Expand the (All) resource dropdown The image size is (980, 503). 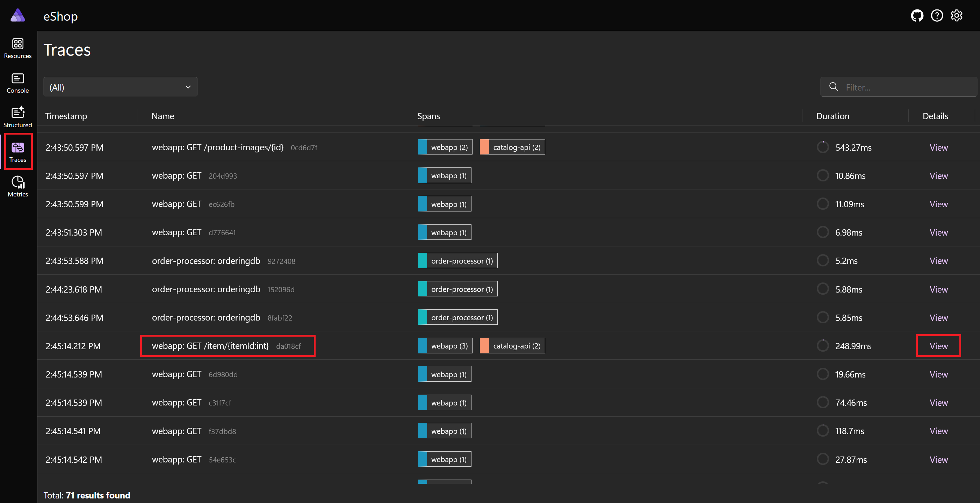120,87
